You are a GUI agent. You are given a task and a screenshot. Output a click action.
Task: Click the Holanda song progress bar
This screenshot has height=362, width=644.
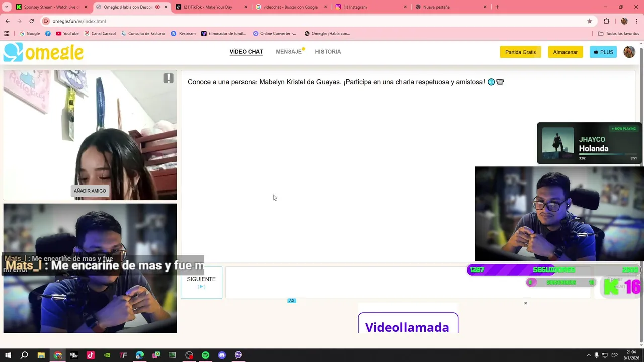tap(608, 154)
